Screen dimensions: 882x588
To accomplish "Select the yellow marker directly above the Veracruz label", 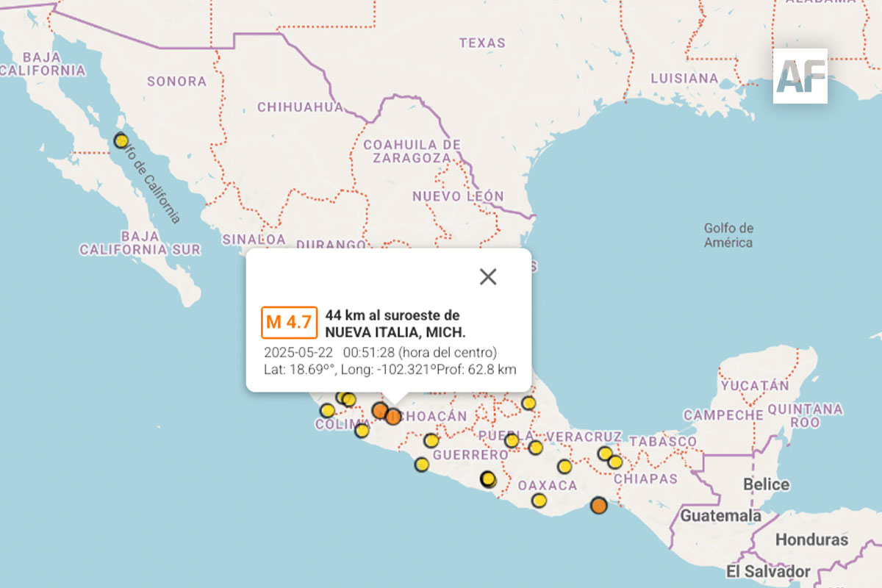I will [x=528, y=403].
